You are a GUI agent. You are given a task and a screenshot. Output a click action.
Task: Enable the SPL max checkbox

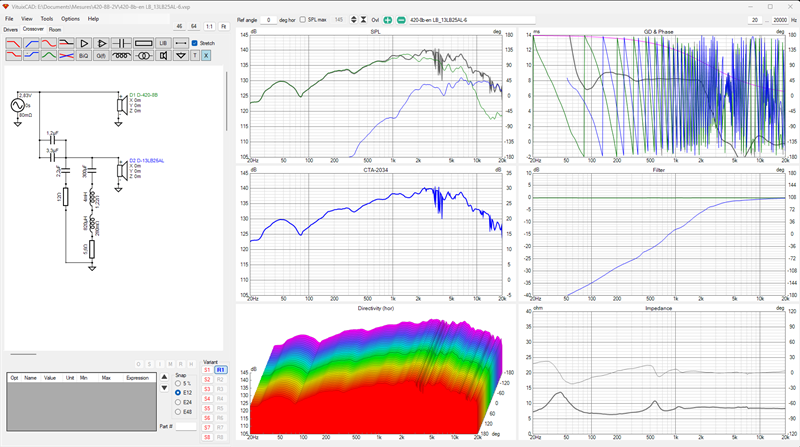tap(303, 20)
